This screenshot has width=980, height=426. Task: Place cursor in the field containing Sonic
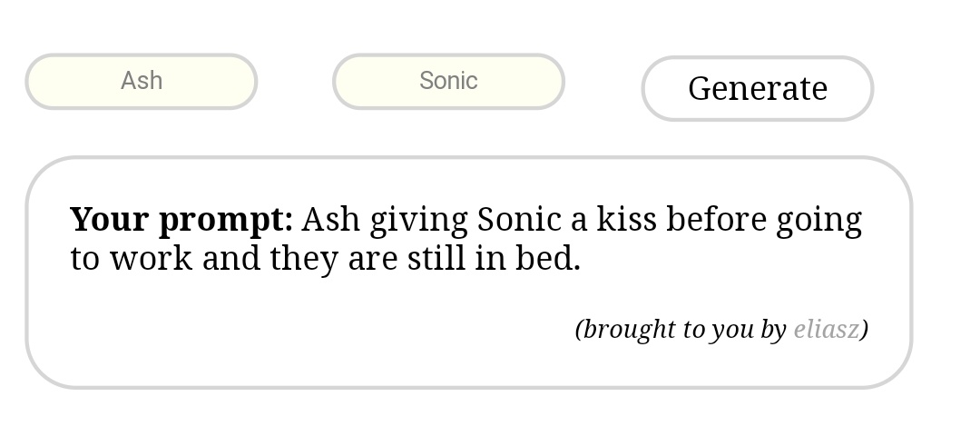coord(448,82)
